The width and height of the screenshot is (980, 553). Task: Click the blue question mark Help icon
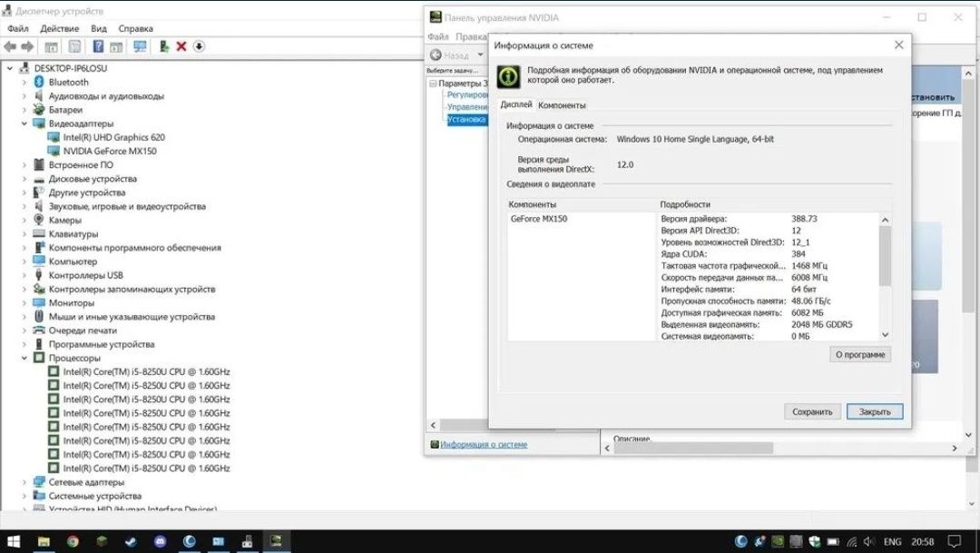pyautogui.click(x=98, y=46)
